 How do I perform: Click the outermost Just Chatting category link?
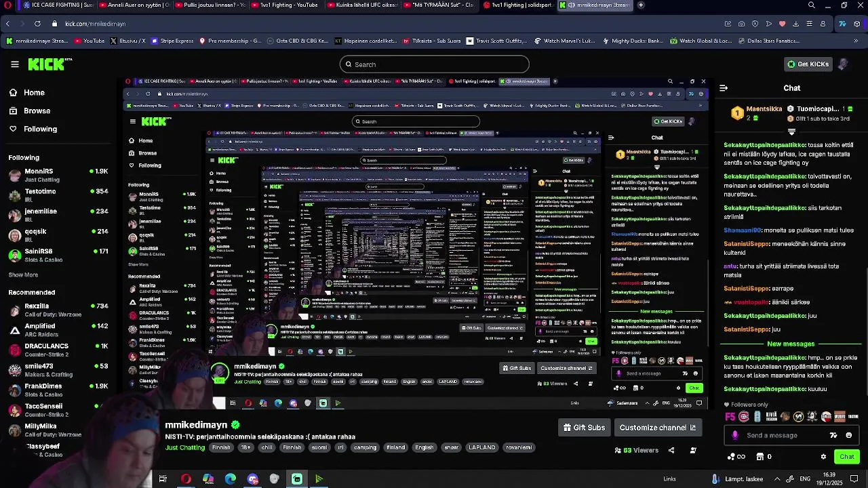point(185,447)
